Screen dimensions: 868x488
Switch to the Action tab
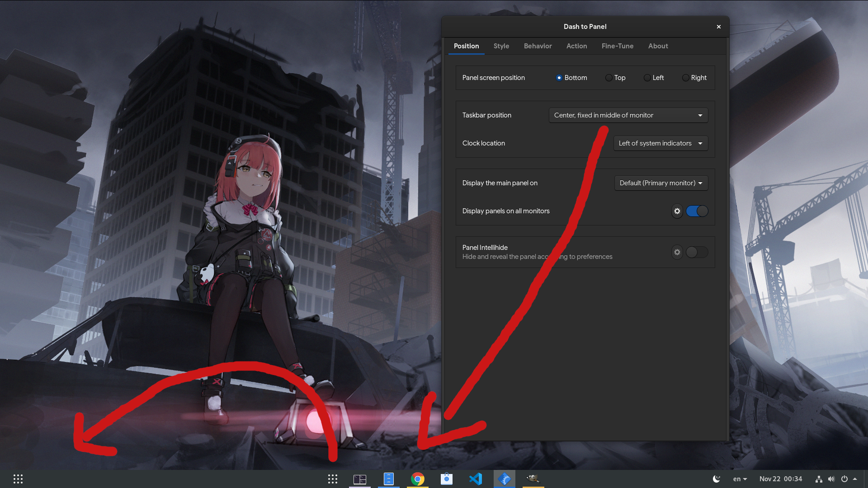pos(577,46)
